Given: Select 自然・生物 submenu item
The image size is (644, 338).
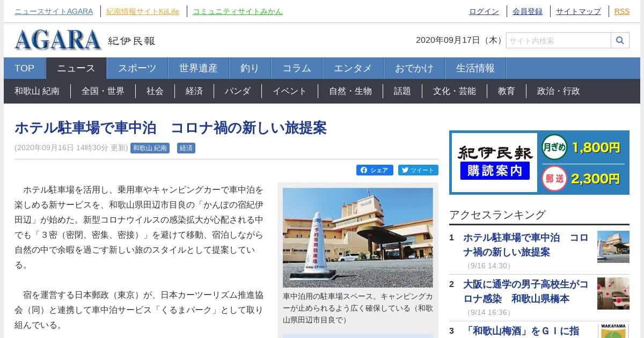Looking at the screenshot, I should pos(350,91).
